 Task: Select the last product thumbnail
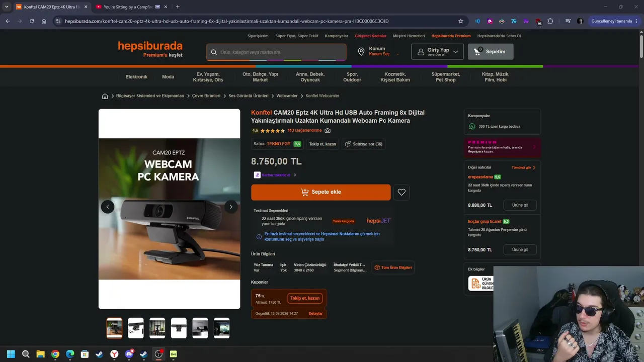pos(222,328)
